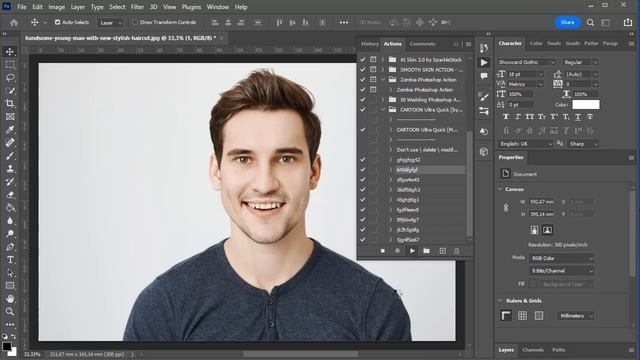Collapse the Canvas section in Properties
The height and width of the screenshot is (360, 640).
tap(500, 189)
